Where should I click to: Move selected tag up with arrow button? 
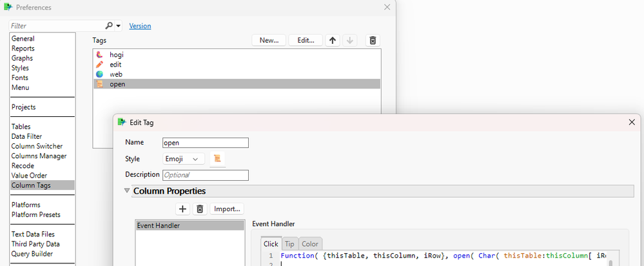tap(333, 40)
